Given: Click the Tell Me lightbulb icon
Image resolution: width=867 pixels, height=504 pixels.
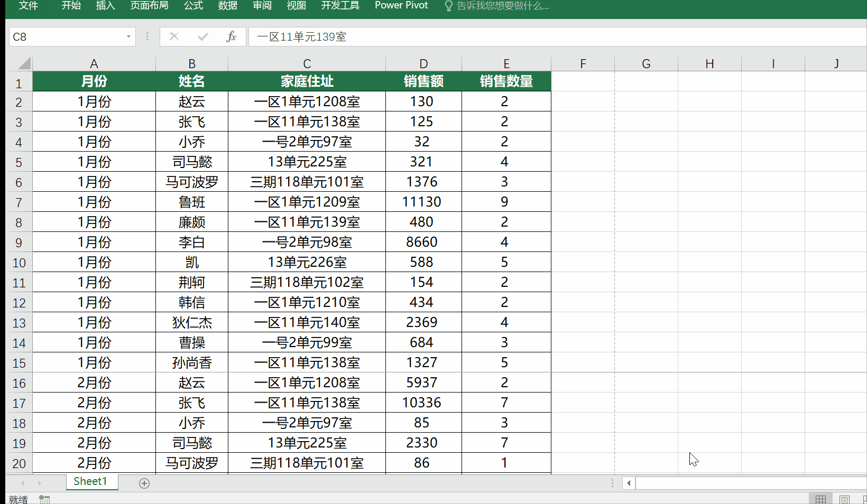Looking at the screenshot, I should click(x=448, y=6).
